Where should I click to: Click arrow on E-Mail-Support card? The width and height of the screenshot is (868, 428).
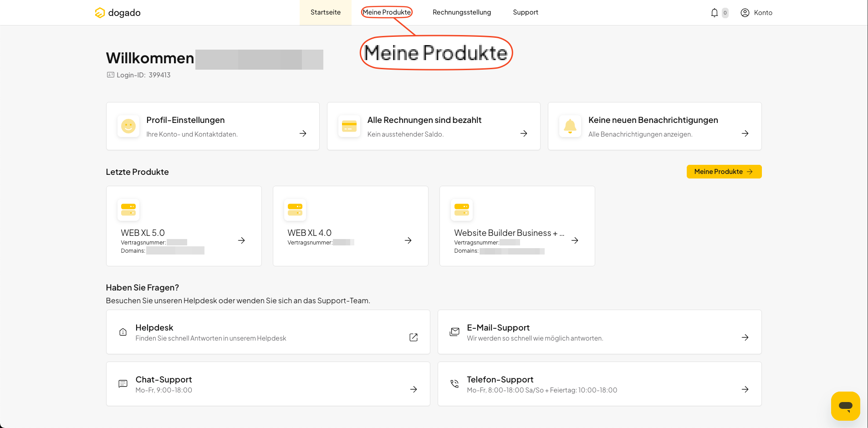[x=745, y=337]
